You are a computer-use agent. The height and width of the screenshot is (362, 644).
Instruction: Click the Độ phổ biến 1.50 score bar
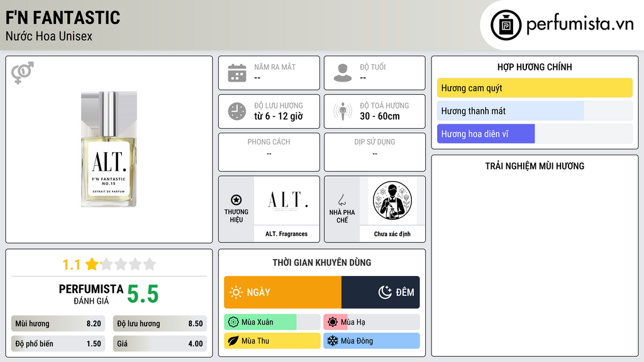click(x=58, y=344)
